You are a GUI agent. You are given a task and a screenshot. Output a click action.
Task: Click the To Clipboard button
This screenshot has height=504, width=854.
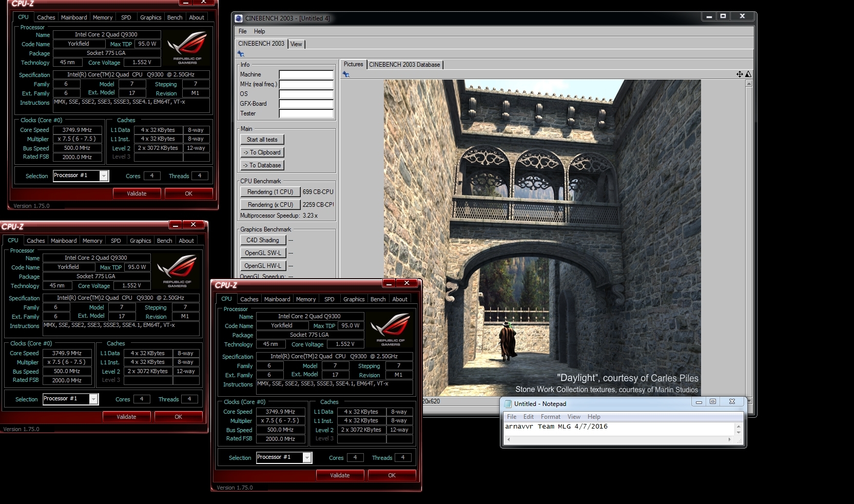pos(262,152)
